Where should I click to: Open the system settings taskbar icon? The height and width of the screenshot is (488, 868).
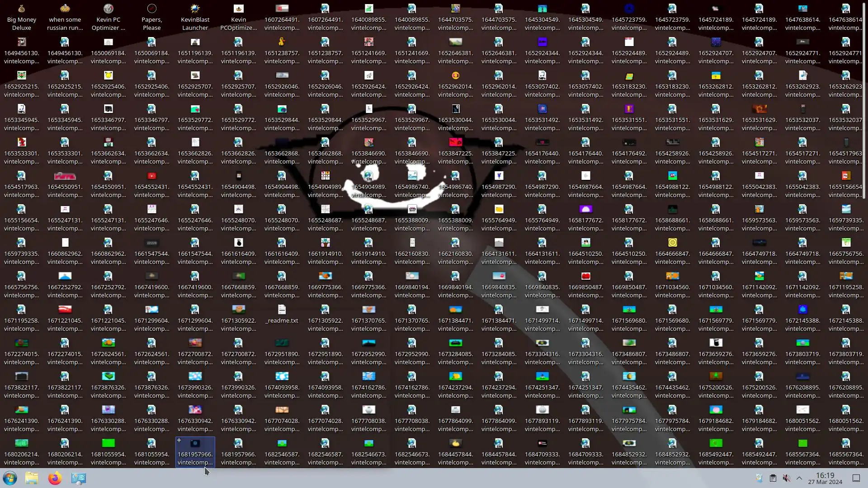click(78, 478)
